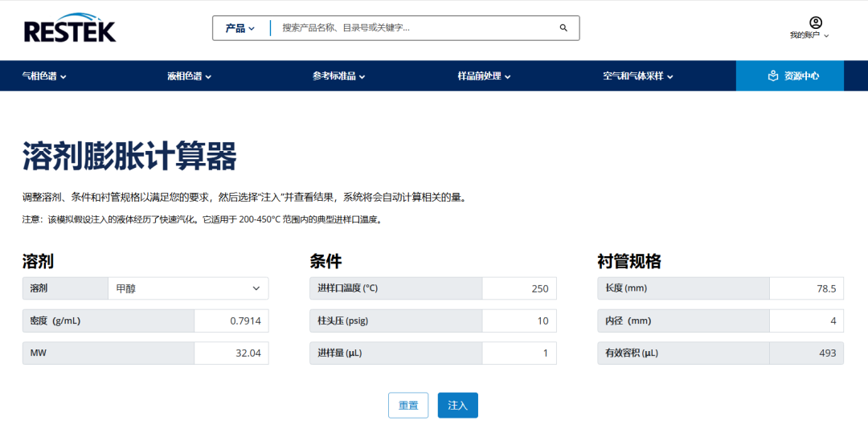868x441 pixels.
Task: Click the chevron beside 液相色谱
Action: coord(208,77)
